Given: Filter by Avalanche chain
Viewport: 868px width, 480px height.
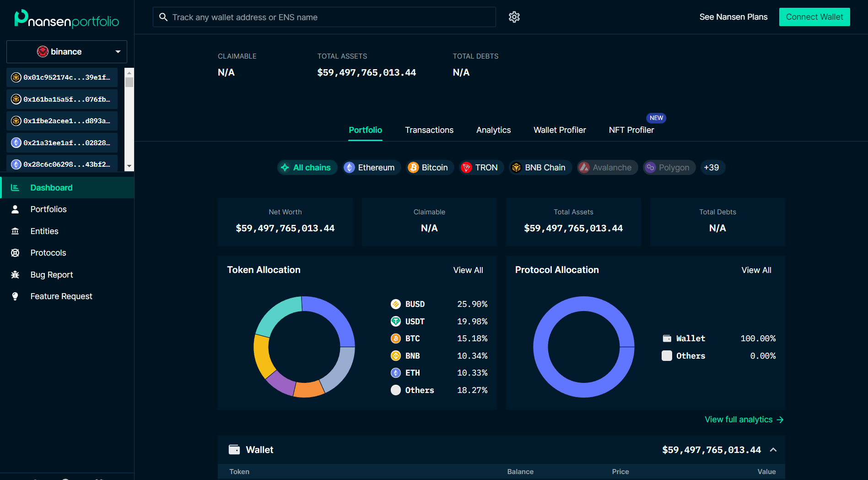Looking at the screenshot, I should [608, 168].
